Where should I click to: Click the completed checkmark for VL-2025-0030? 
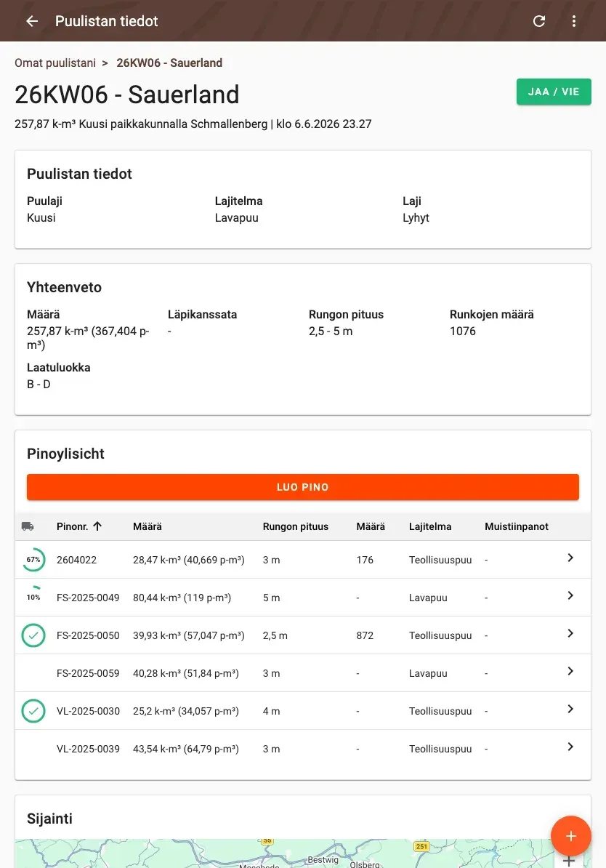click(33, 711)
